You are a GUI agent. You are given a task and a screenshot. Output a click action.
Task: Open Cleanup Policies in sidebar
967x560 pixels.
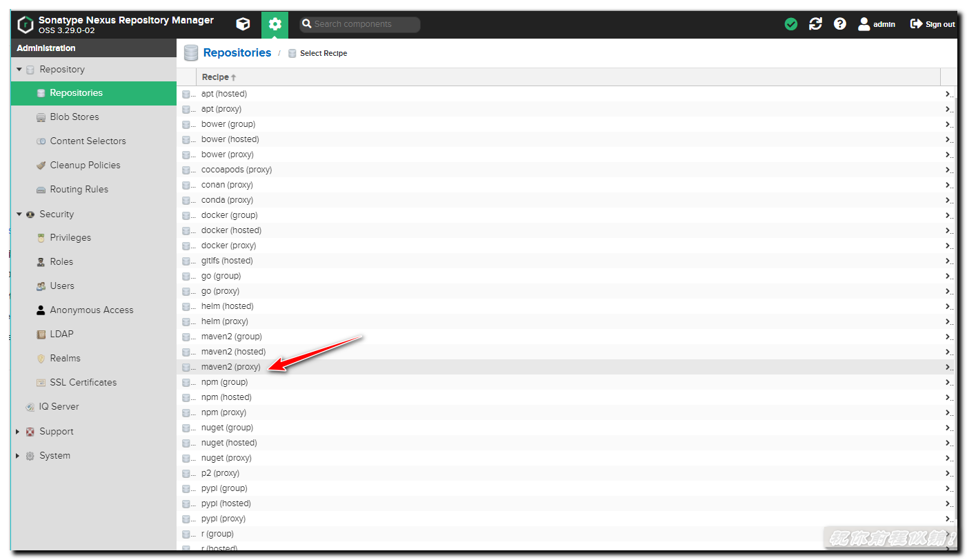94,166
